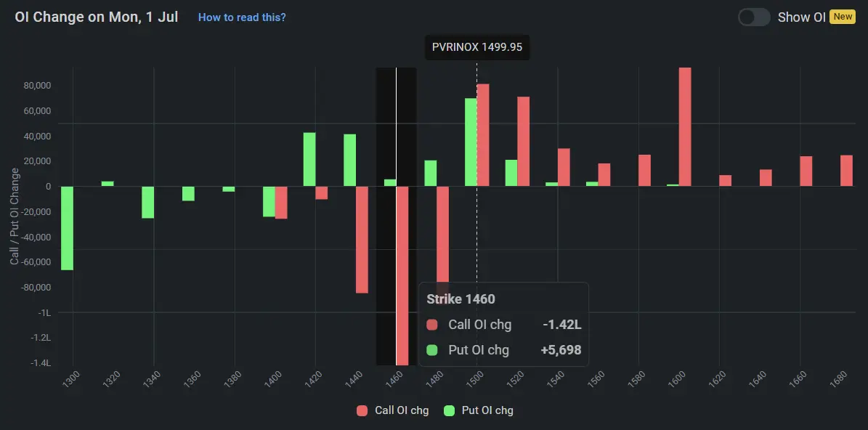
Task: Open the "How to read this?" link
Action: 242,17
